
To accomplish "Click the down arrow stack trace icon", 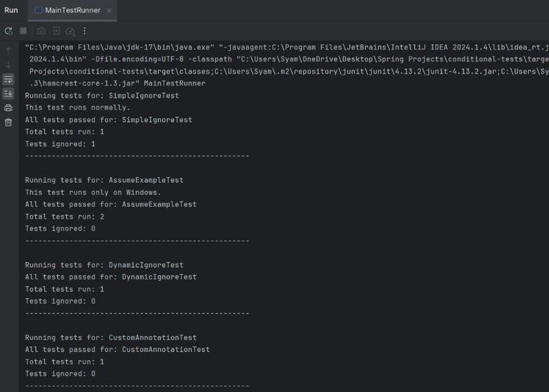I will [x=9, y=65].
